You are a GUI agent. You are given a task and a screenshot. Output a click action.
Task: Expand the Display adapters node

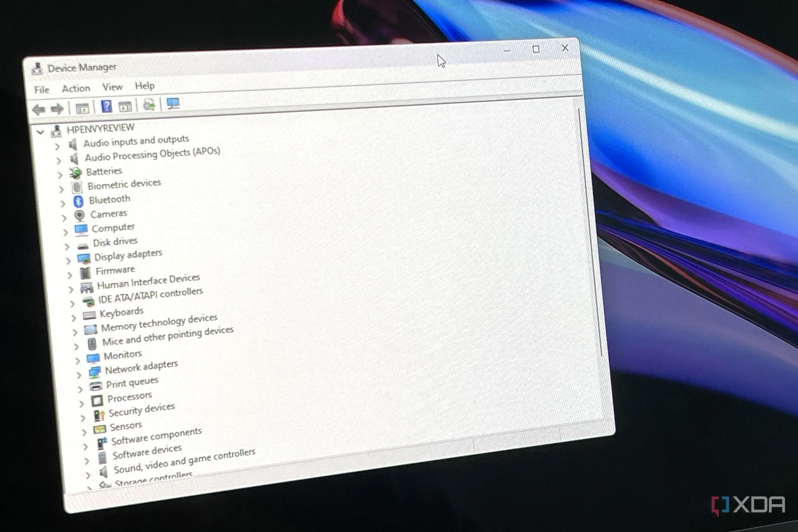pos(68,261)
